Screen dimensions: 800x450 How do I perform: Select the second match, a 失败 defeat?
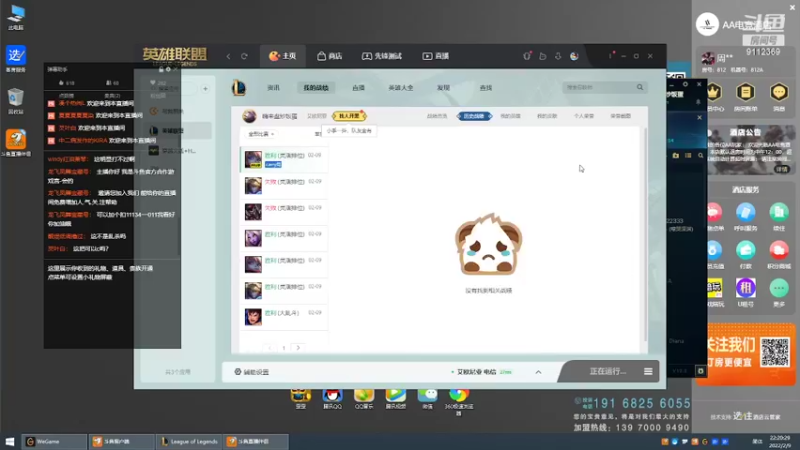(284, 186)
